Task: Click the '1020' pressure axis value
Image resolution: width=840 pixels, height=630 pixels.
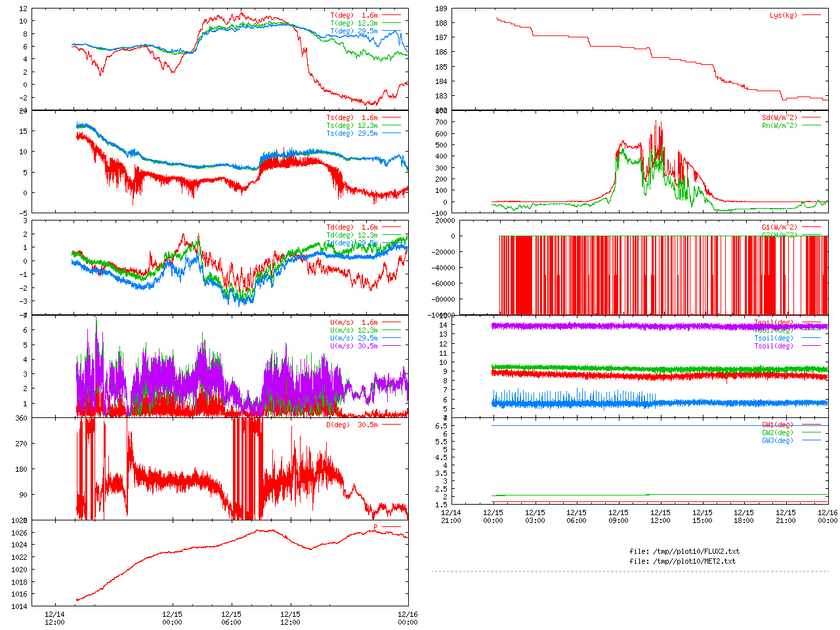Action: 20,570
